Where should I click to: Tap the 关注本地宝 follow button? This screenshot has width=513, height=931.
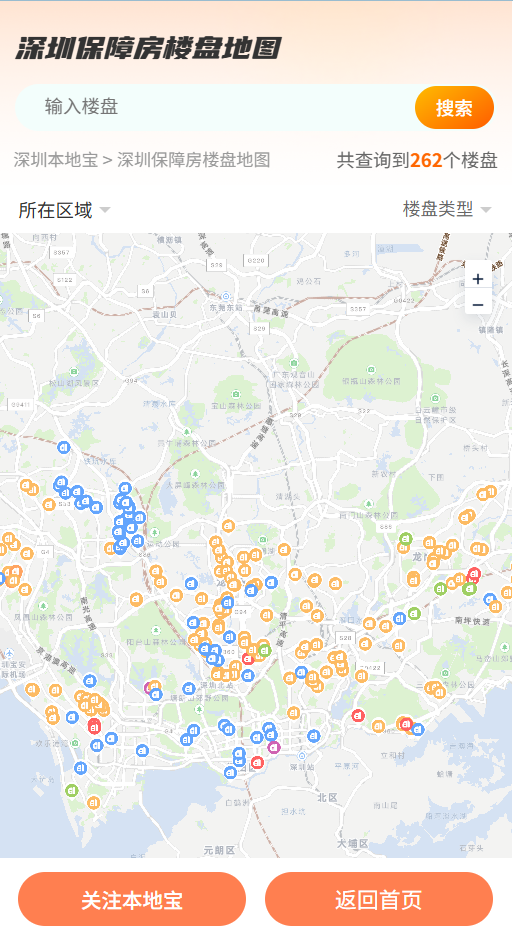(132, 899)
